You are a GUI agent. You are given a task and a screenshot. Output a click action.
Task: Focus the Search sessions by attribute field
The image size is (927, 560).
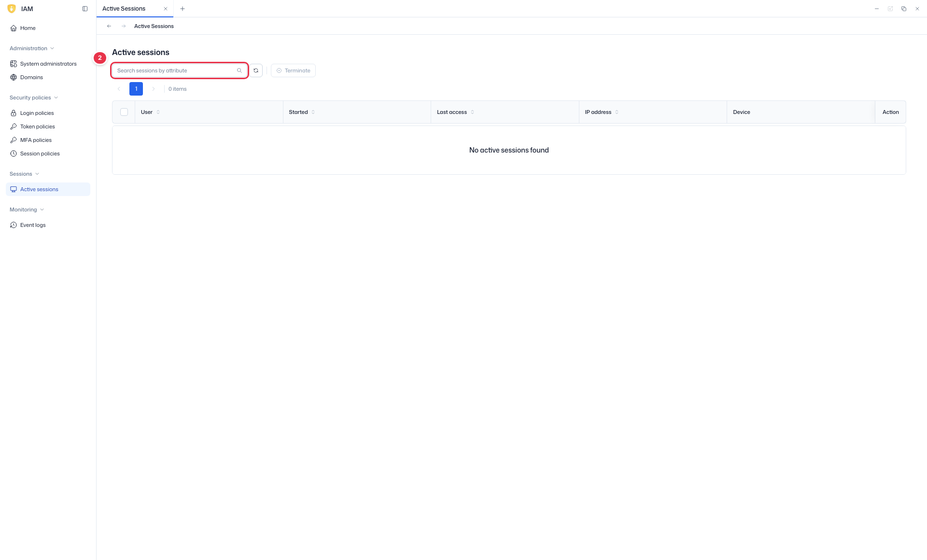click(180, 70)
